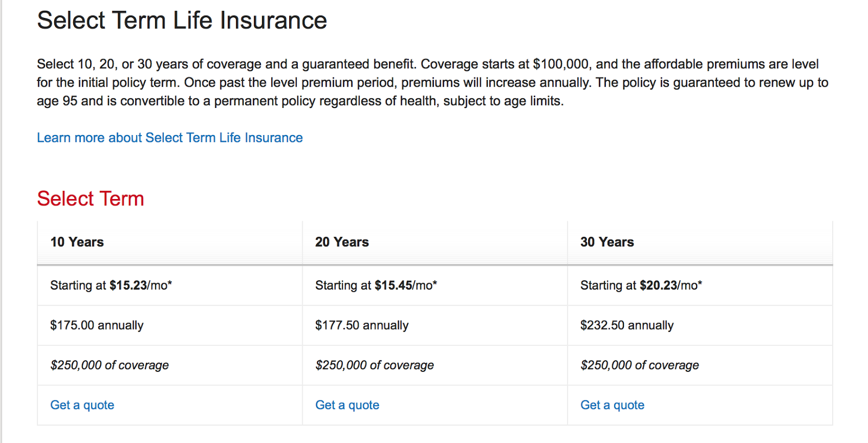This screenshot has height=443, width=868.
Task: Click the Starting at $20.23/mo price cell
Action: click(641, 285)
